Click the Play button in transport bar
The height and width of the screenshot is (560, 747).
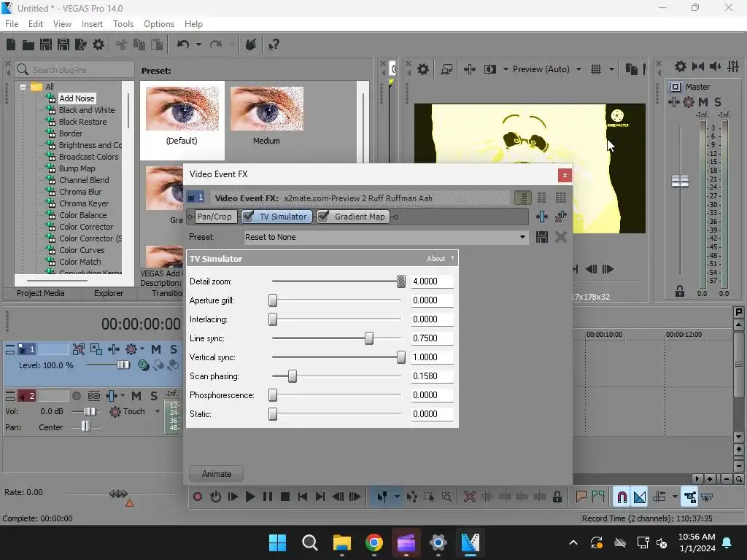249,497
